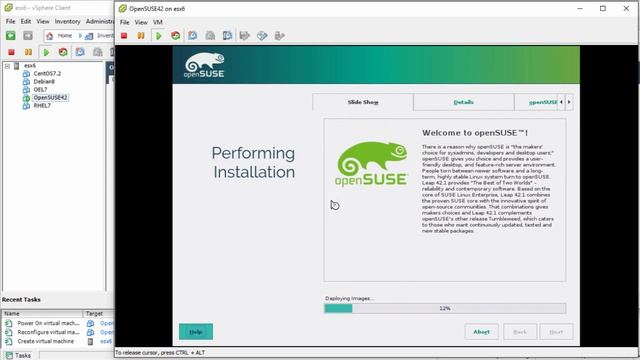Image resolution: width=640 pixels, height=360 pixels.
Task: Select Debian8 VM in inventory tree
Action: tap(44, 82)
